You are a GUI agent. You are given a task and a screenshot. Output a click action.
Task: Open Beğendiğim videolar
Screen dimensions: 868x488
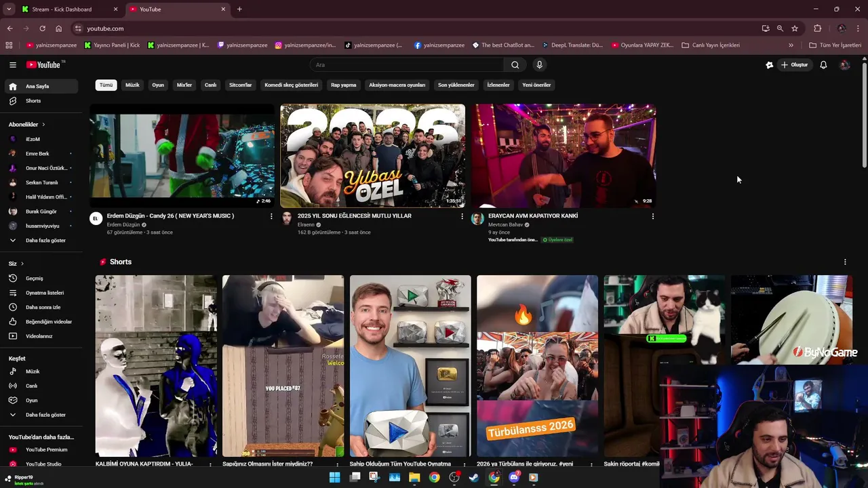coord(40,322)
